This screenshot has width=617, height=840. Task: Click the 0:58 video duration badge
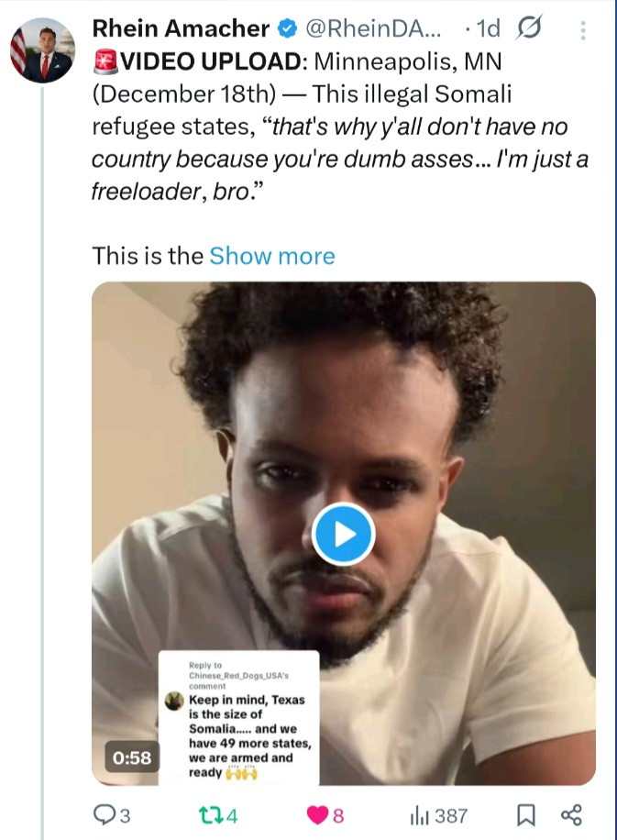[131, 758]
